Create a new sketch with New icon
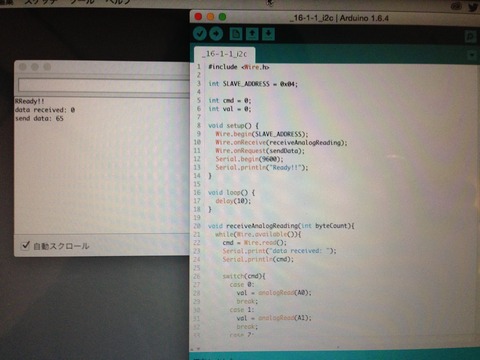Screen dimensions: 480x360 [236, 34]
